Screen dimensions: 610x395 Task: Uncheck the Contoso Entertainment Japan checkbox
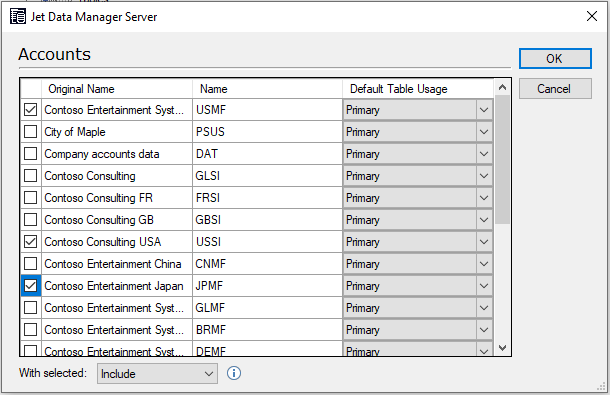30,286
